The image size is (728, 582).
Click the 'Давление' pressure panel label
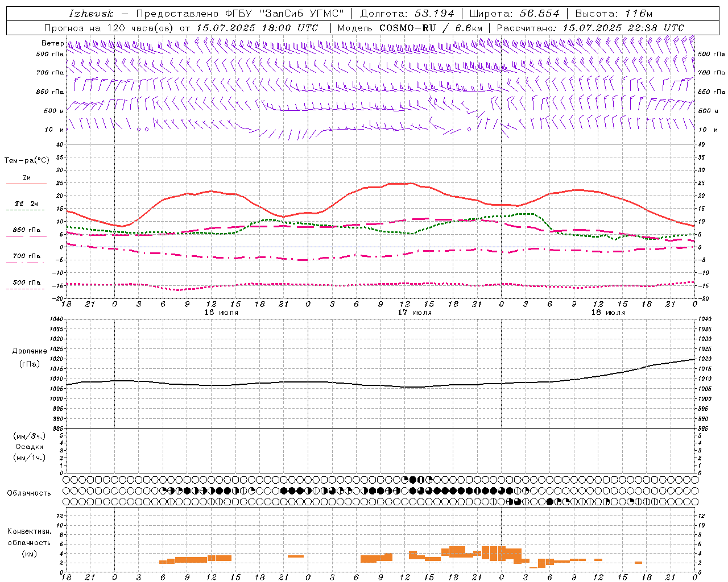[x=30, y=351]
